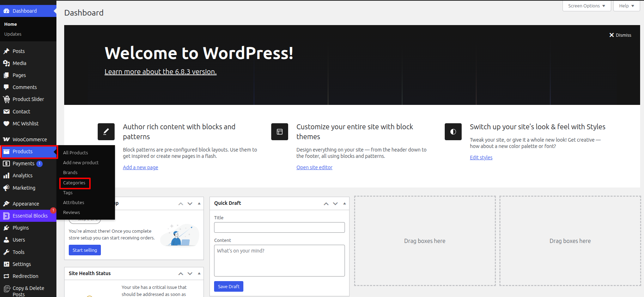Image resolution: width=644 pixels, height=297 pixels.
Task: Click the Save Draft button
Action: tap(229, 286)
